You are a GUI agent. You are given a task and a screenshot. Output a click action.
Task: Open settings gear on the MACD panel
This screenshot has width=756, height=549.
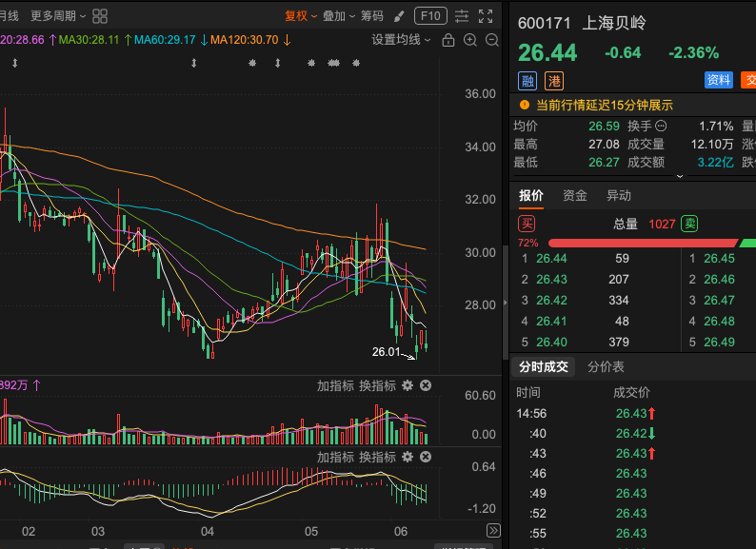coord(408,457)
